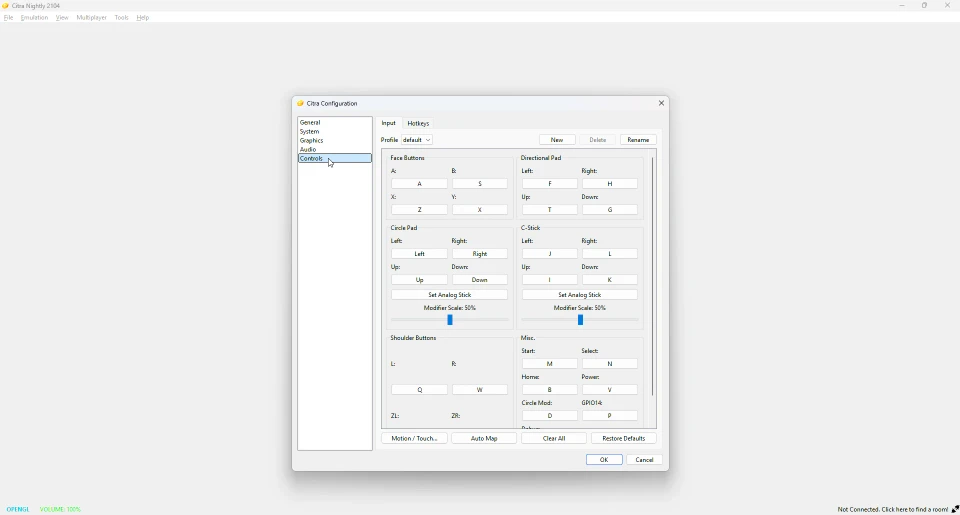Viewport: 960px width, 515px height.
Task: Remap Directional Pad Down bound to G
Action: coord(610,209)
